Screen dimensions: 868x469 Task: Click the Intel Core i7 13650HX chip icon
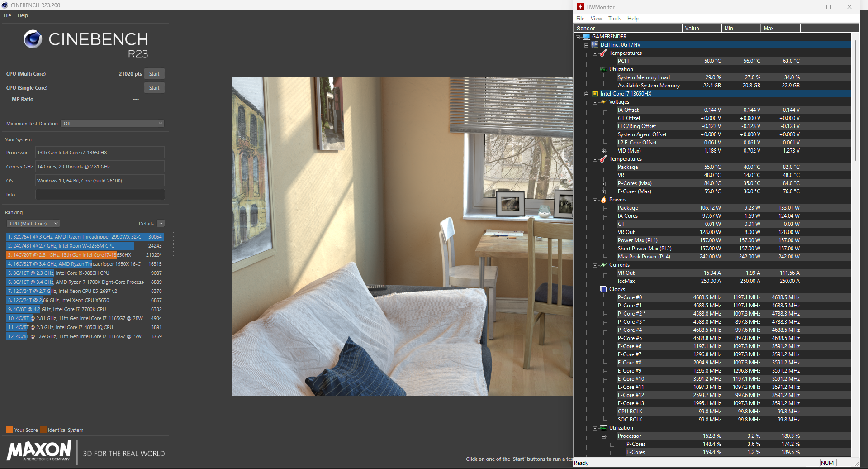(595, 94)
